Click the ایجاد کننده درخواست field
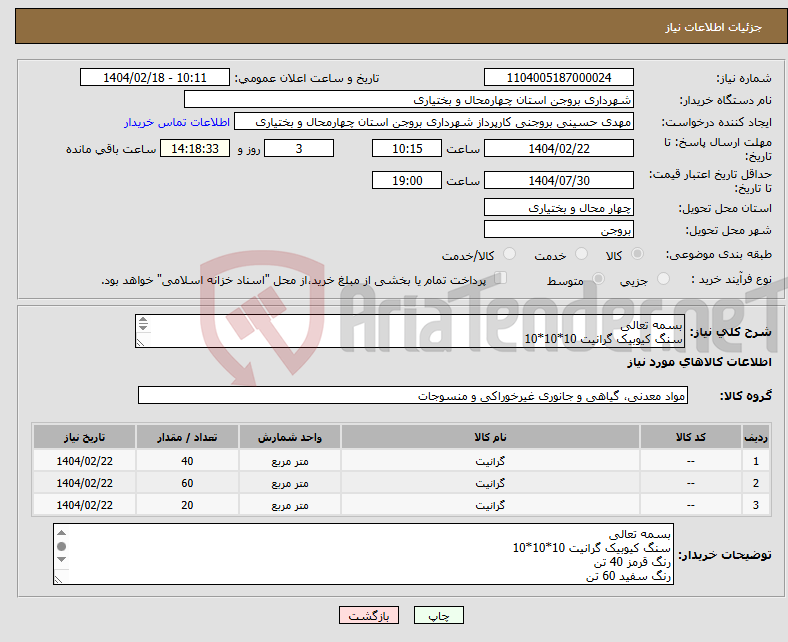This screenshot has height=642, width=788. [x=434, y=122]
